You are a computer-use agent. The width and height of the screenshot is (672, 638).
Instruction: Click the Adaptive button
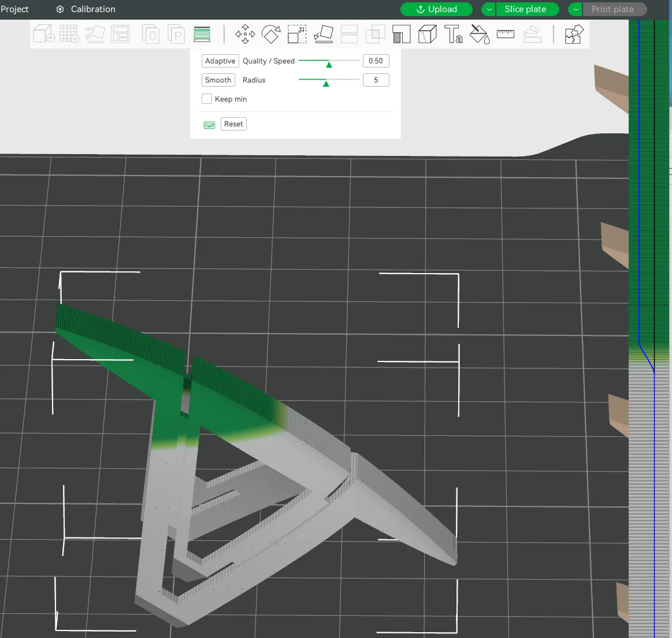click(x=220, y=61)
